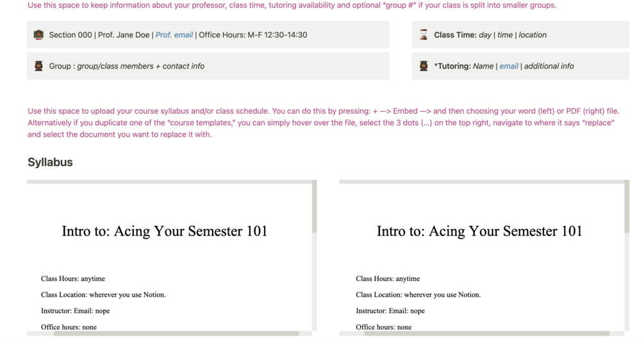Click into the Group members contact info text
644x342 pixels.
[x=140, y=66]
